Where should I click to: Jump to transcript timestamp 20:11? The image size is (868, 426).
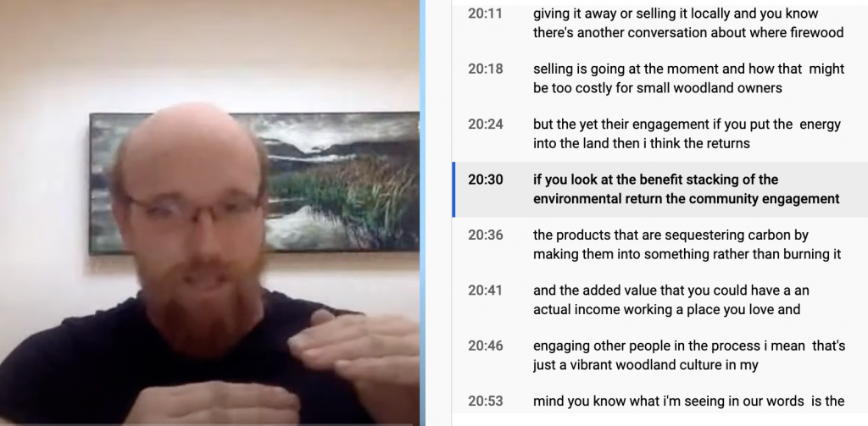pos(485,14)
